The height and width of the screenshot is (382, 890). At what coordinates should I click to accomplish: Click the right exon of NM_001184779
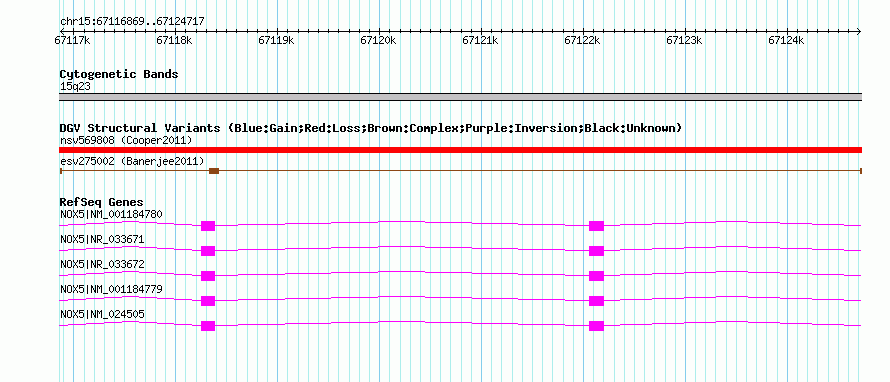596,301
